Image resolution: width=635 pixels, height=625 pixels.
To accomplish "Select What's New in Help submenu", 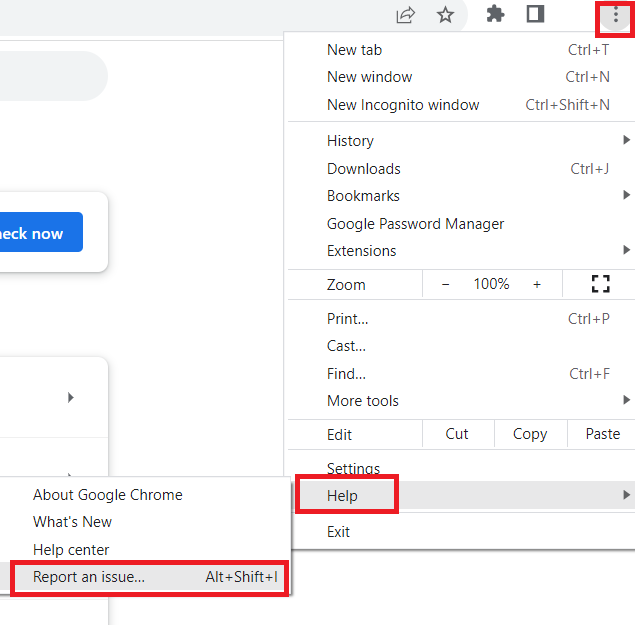I will (x=145, y=522).
